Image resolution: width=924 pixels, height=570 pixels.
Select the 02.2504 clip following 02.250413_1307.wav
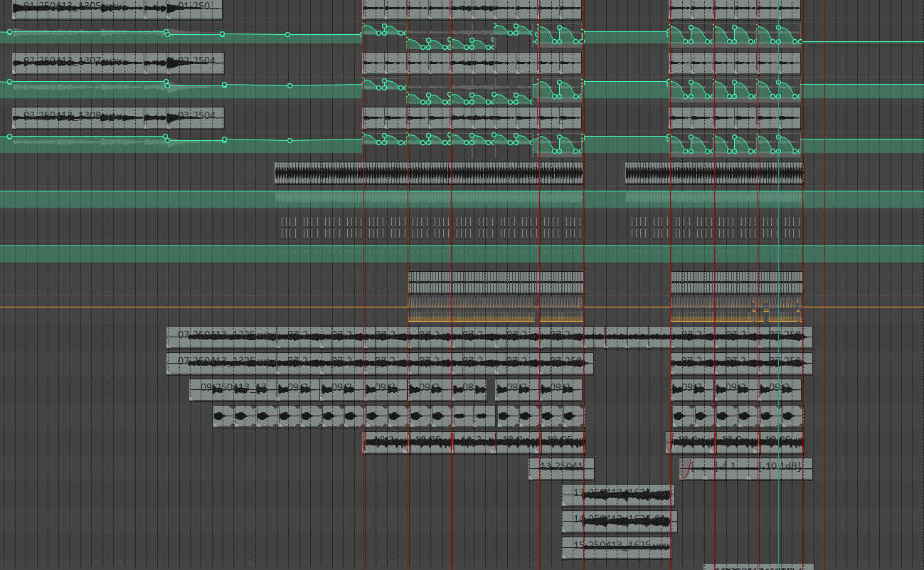click(x=196, y=63)
